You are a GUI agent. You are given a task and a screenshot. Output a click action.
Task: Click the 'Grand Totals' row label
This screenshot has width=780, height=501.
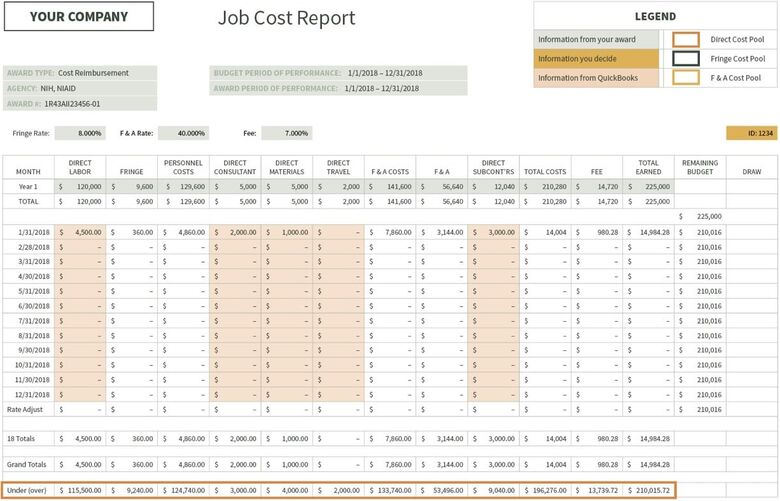click(28, 465)
